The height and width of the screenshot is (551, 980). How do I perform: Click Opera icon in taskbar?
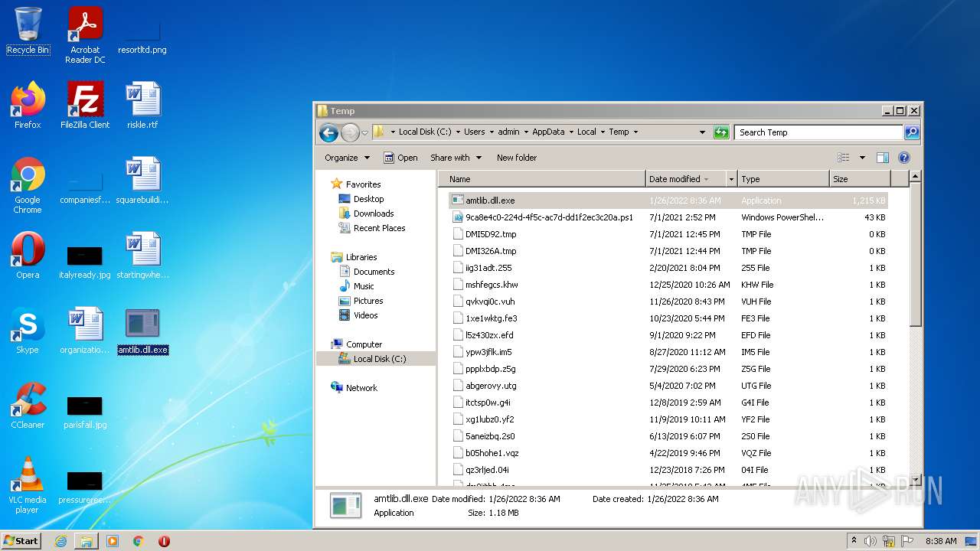coord(164,541)
